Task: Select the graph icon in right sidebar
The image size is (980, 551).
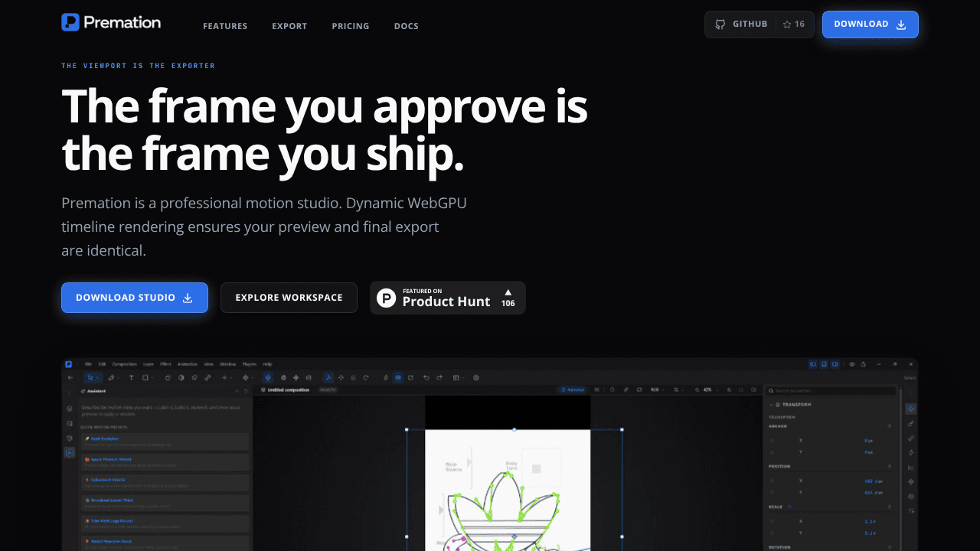Action: (911, 468)
